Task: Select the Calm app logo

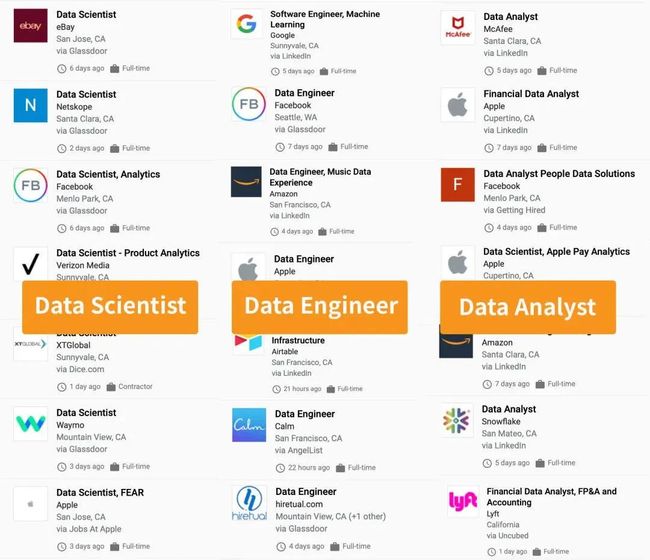Action: tap(249, 425)
